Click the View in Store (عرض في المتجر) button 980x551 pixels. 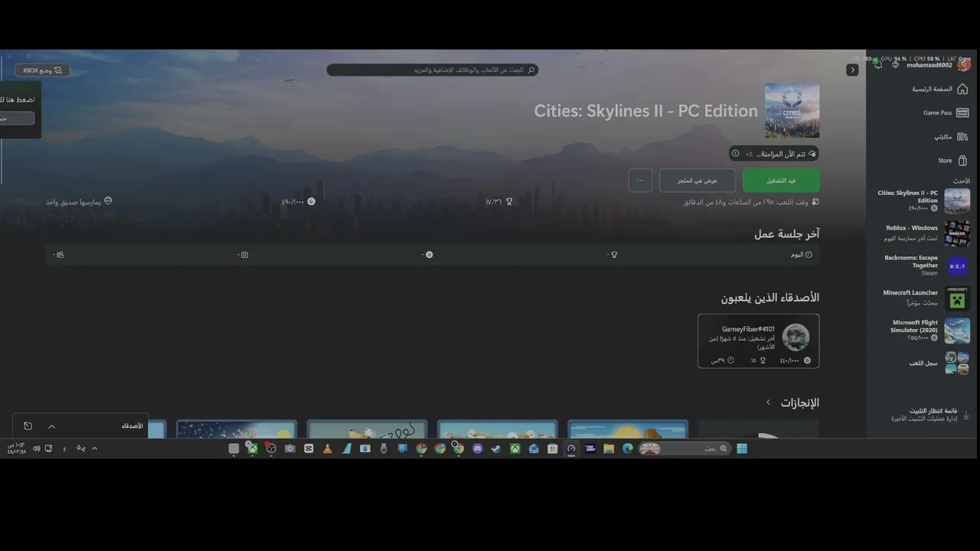[x=697, y=181]
